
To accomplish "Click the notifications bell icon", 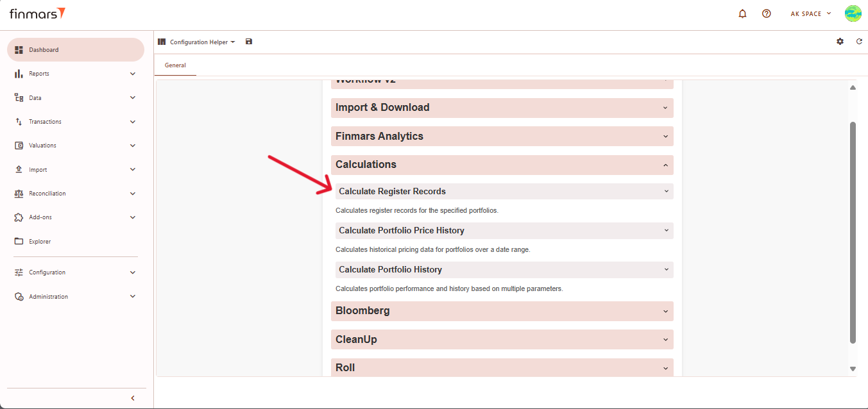I will 743,13.
